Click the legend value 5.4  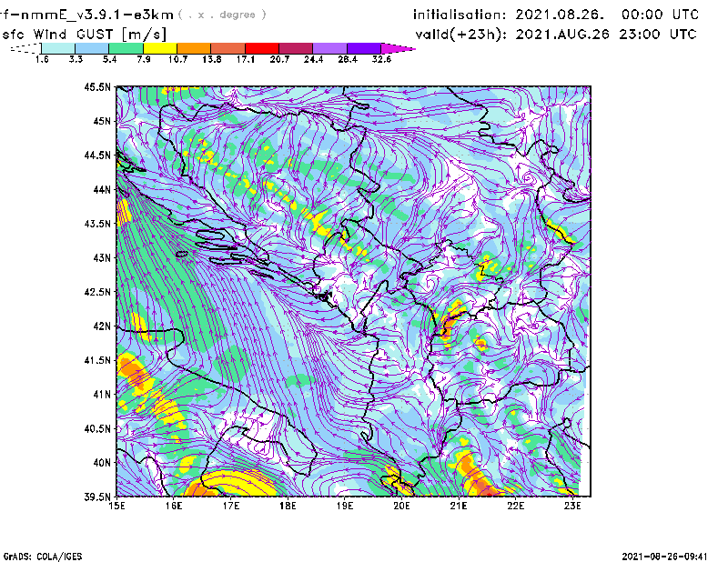point(109,59)
